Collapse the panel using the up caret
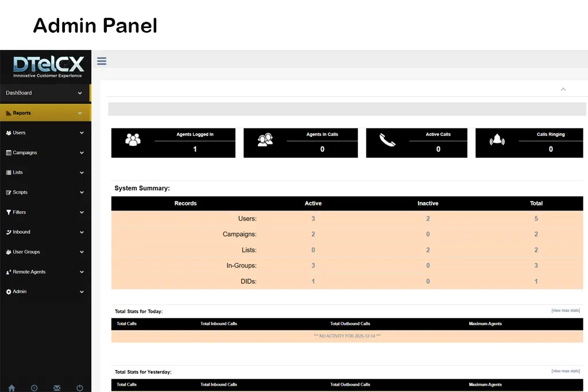588x392 pixels. 563,89
